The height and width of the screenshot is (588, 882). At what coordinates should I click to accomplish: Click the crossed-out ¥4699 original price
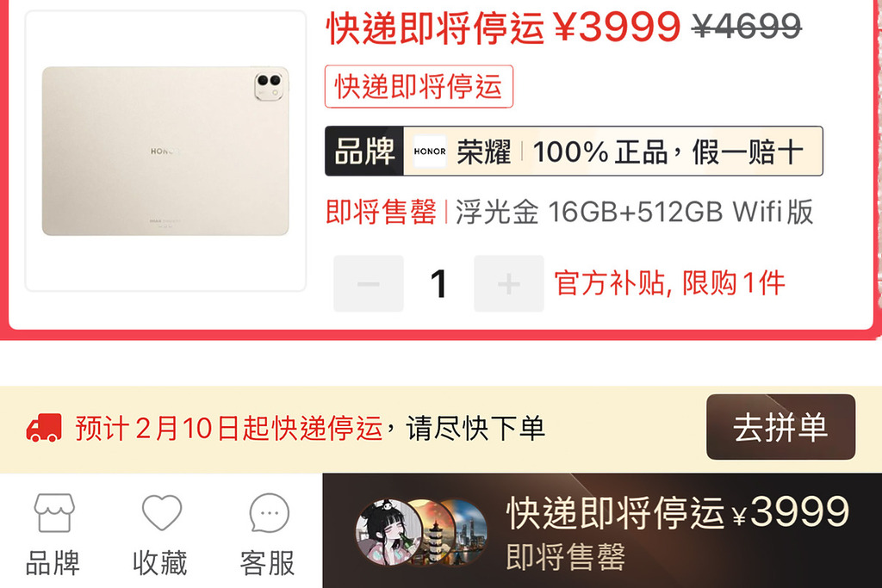point(747,26)
